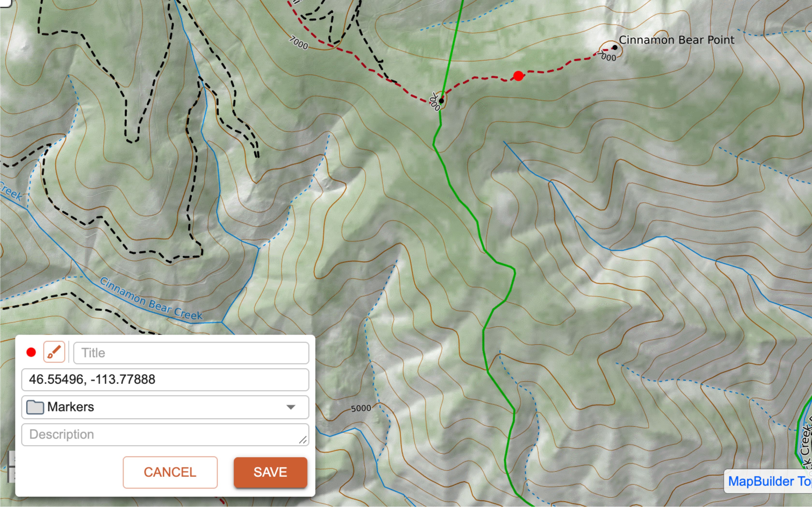Open the Markers folder selector
Image resolution: width=812 pixels, height=507 pixels.
[165, 407]
